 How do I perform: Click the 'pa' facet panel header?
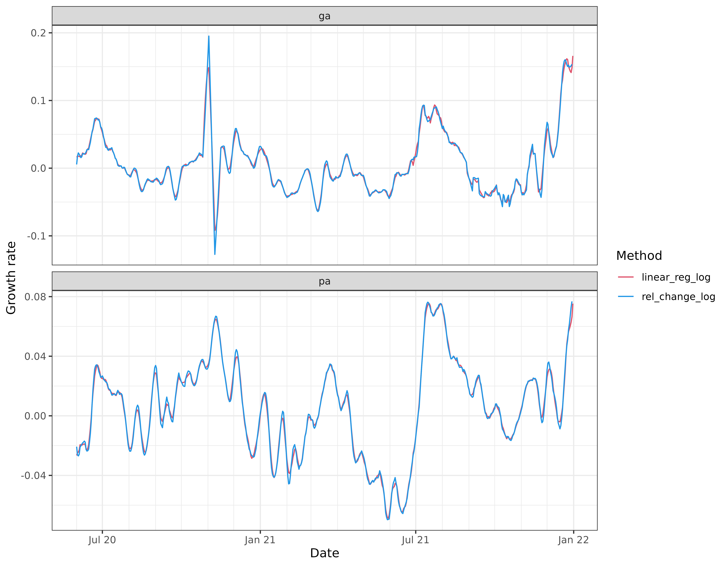point(324,281)
